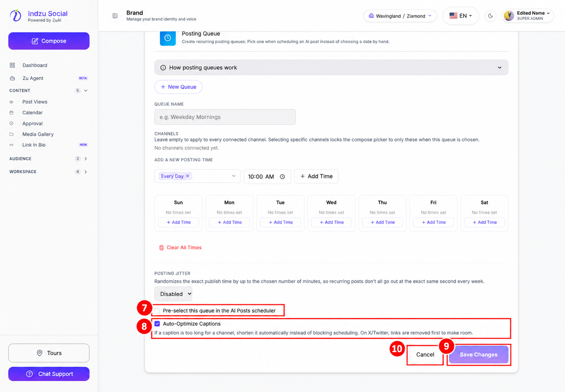Image resolution: width=565 pixels, height=392 pixels.
Task: Remove the Every Day tag with x
Action: [x=188, y=176]
